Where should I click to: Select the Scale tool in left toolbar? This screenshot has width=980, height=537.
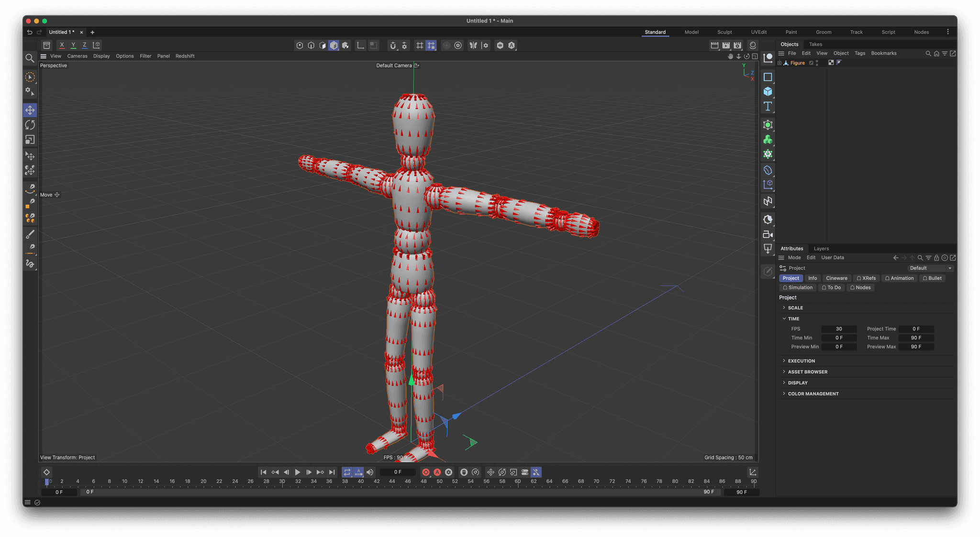click(x=30, y=140)
